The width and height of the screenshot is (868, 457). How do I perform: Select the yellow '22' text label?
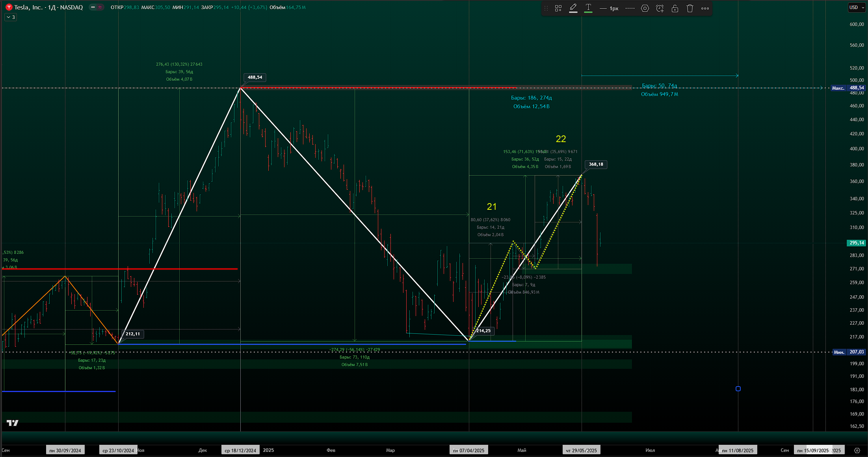(x=561, y=139)
